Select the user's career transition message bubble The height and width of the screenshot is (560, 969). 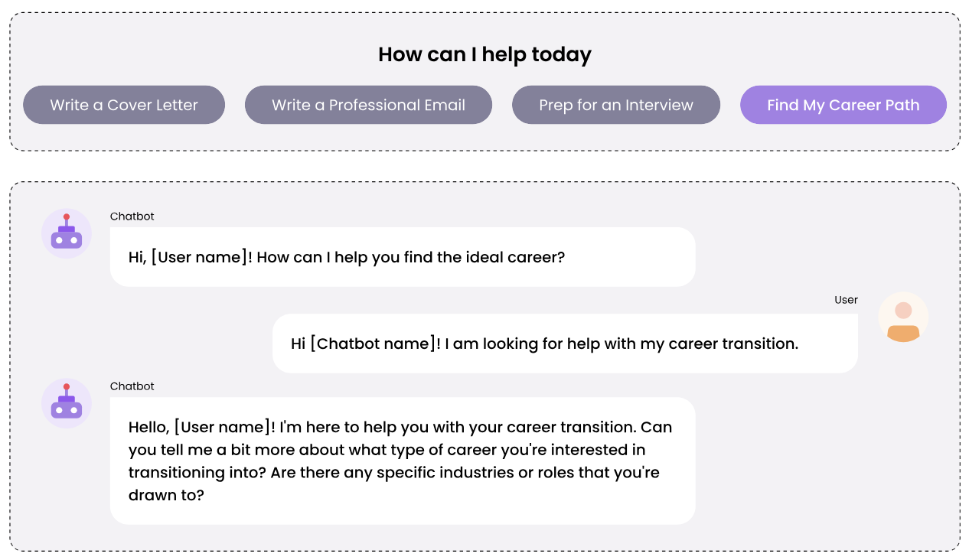pos(565,343)
